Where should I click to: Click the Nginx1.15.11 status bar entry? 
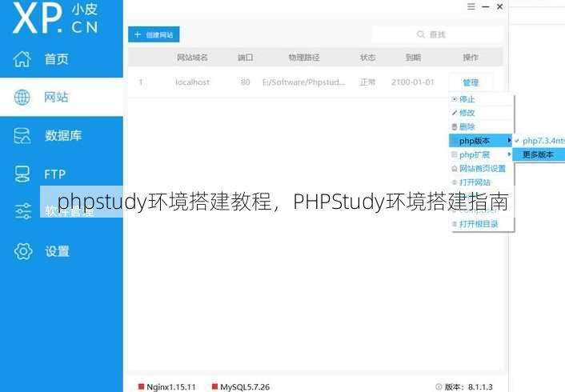[166, 387]
